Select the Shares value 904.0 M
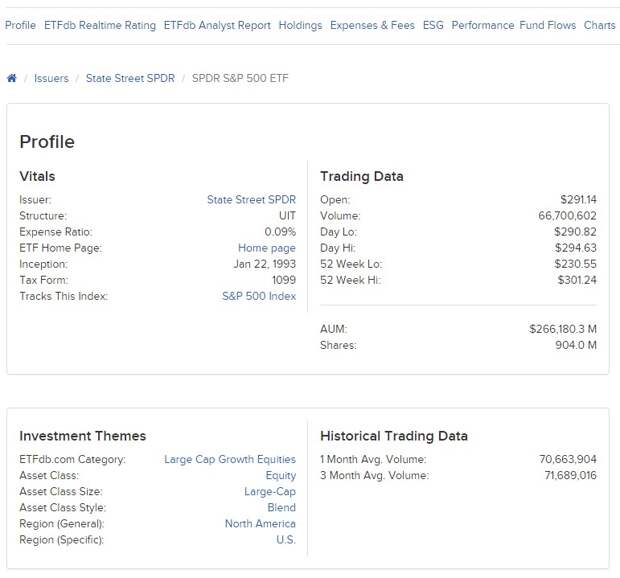The width and height of the screenshot is (620, 578). [576, 345]
